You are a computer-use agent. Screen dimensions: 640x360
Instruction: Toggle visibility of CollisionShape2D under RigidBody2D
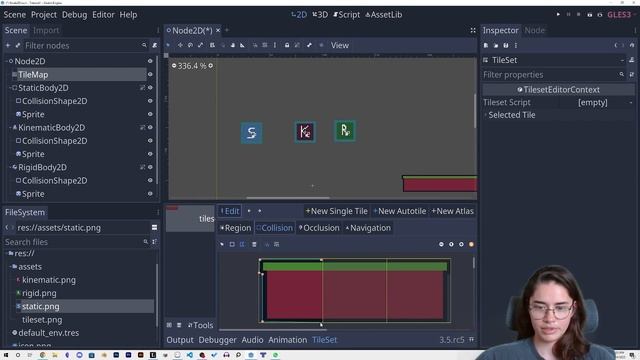point(150,180)
